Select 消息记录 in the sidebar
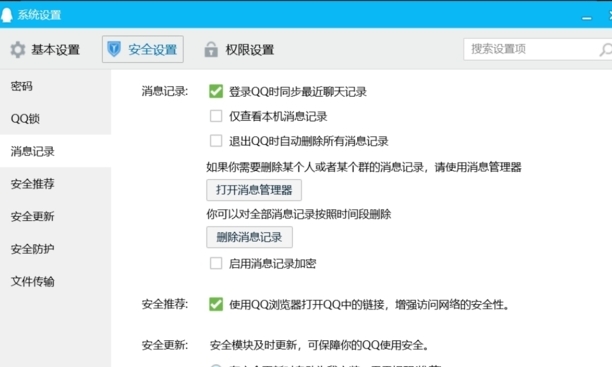This screenshot has height=367, width=612. click(x=55, y=151)
